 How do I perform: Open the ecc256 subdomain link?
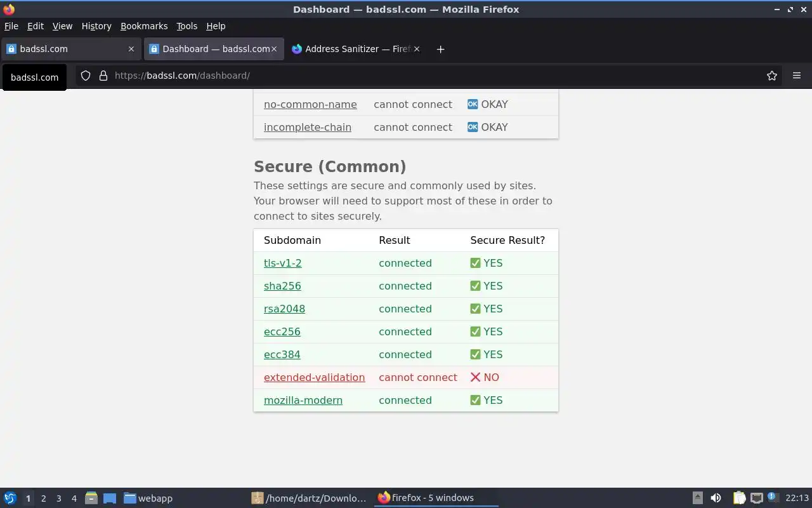point(282,331)
